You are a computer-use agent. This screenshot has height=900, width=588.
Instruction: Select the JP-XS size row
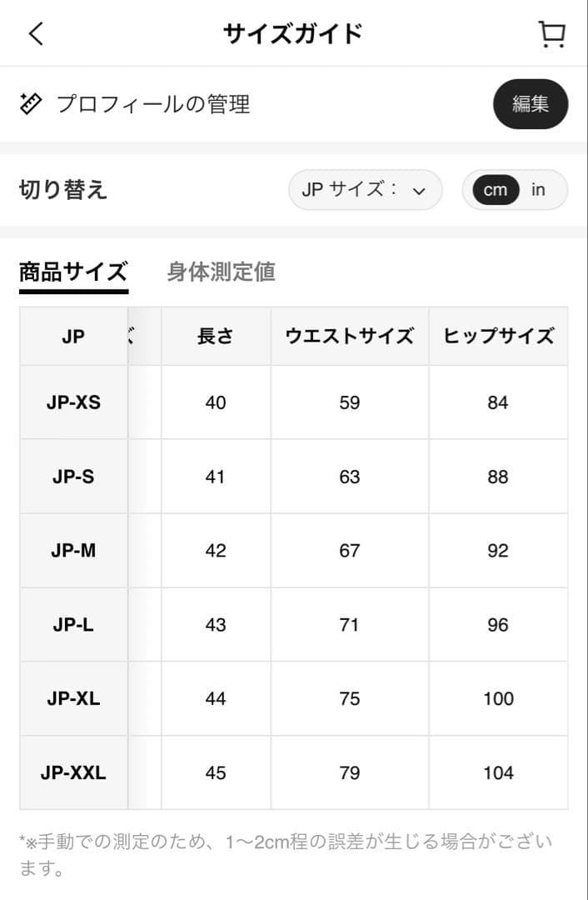[x=73, y=402]
